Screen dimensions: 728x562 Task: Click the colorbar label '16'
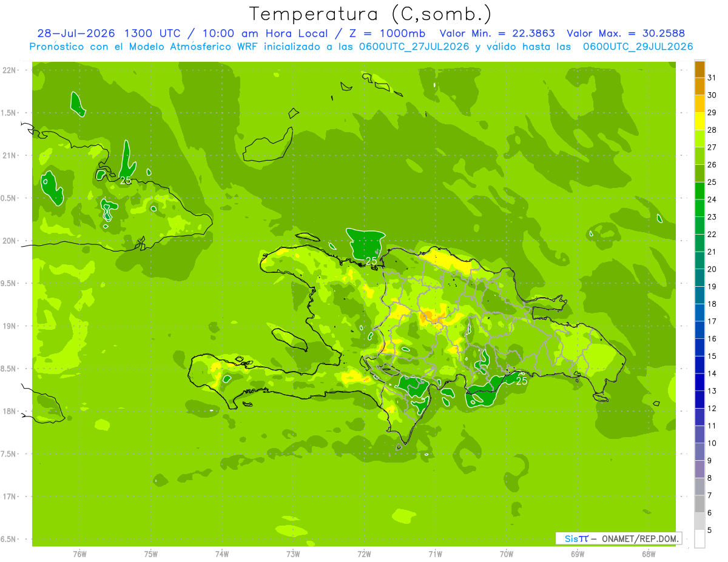(x=712, y=339)
